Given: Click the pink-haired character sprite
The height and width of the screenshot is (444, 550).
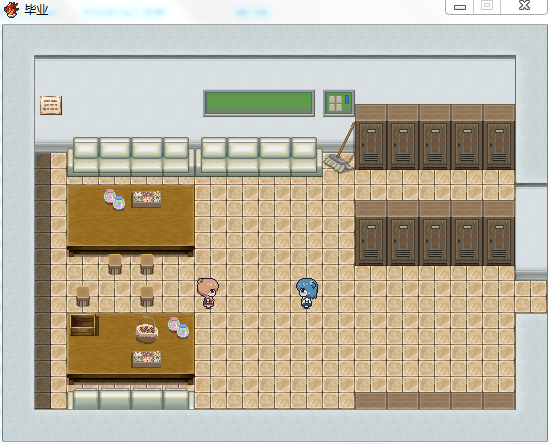Looking at the screenshot, I should coord(208,293).
